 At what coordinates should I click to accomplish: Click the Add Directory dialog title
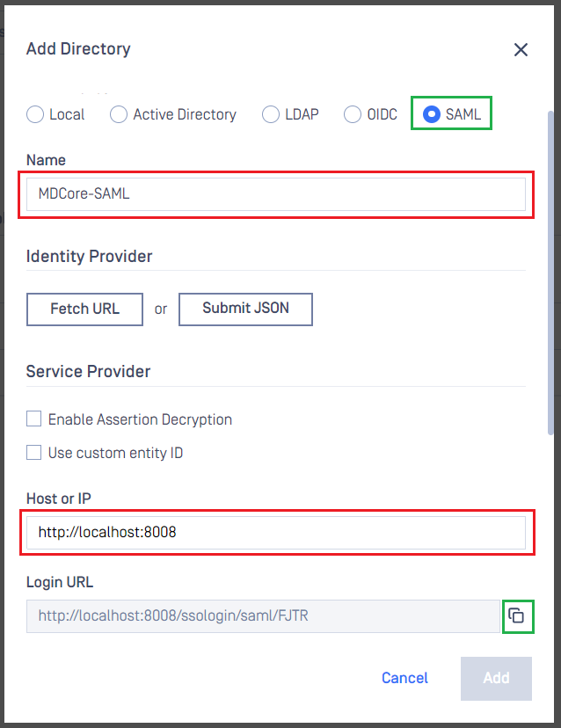[78, 48]
